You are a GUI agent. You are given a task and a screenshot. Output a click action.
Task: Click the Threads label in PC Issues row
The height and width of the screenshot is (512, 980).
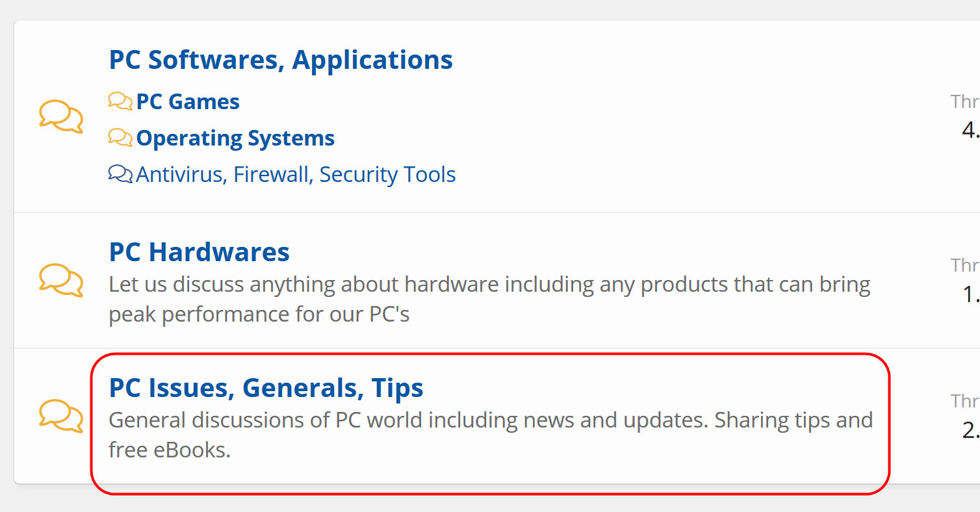[x=965, y=401]
